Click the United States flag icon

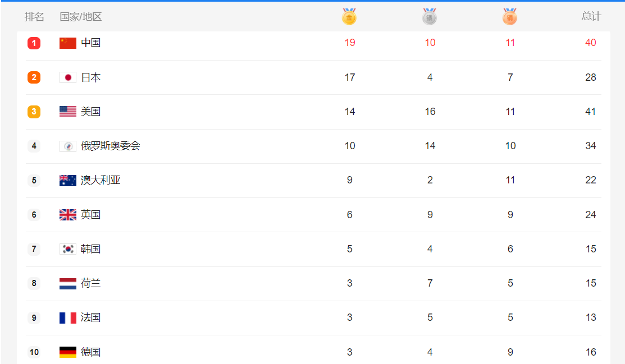click(68, 112)
